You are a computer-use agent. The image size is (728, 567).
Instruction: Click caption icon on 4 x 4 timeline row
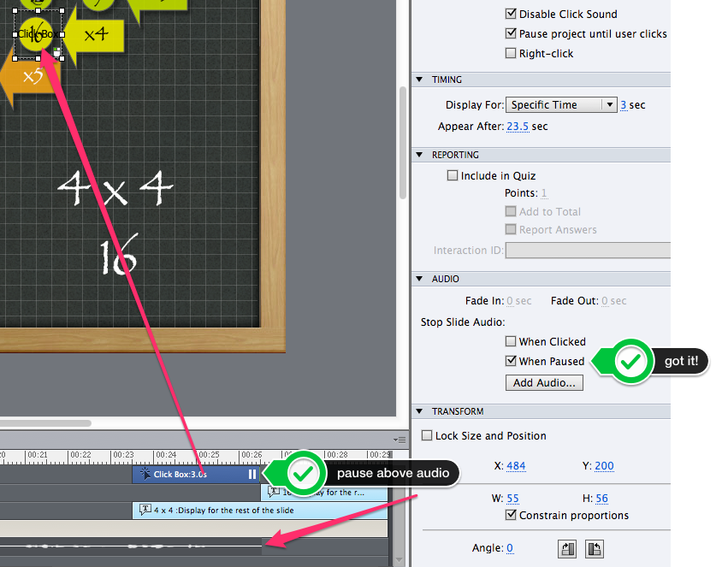[145, 510]
